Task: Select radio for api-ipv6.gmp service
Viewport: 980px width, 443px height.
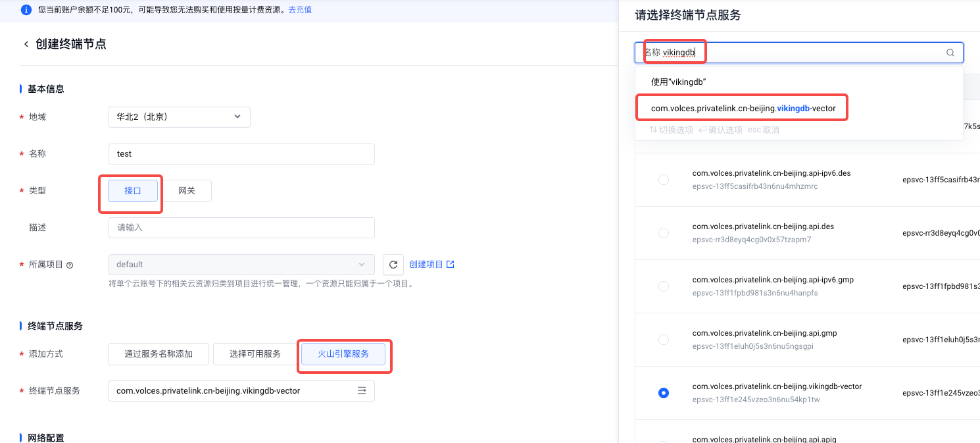Action: click(664, 286)
